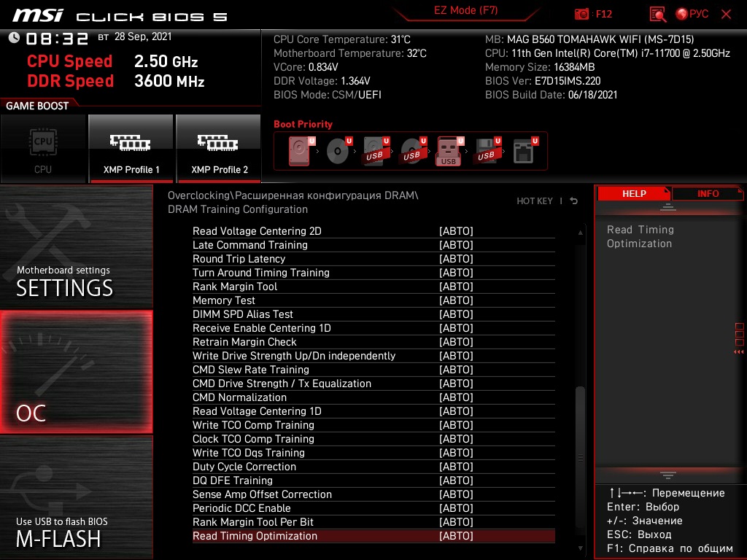Open Rank Margin Tool value dropdown

click(x=456, y=286)
